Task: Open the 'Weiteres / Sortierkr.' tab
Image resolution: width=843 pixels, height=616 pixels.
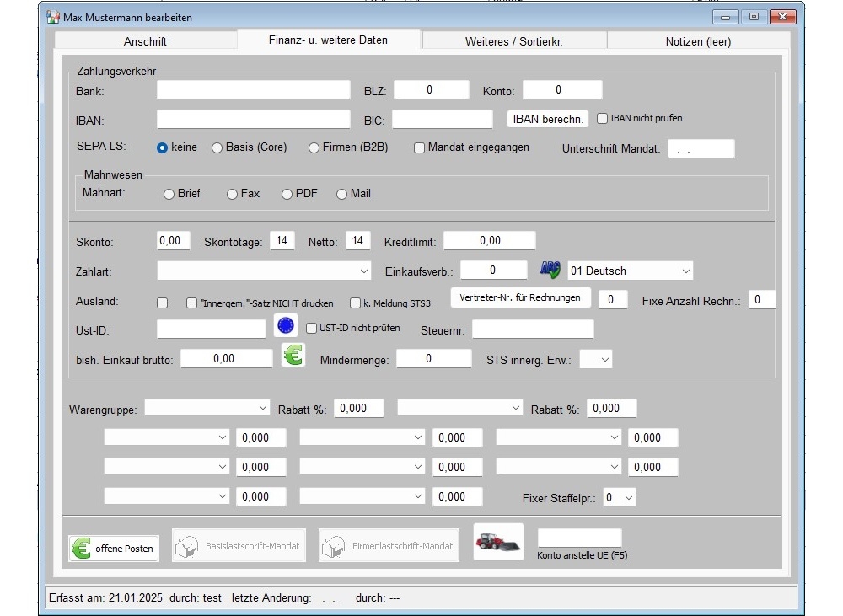Action: 513,41
